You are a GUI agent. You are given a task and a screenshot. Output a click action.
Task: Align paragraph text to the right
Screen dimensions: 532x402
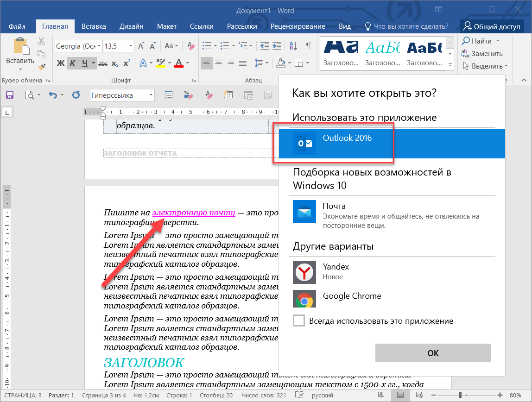[231, 63]
